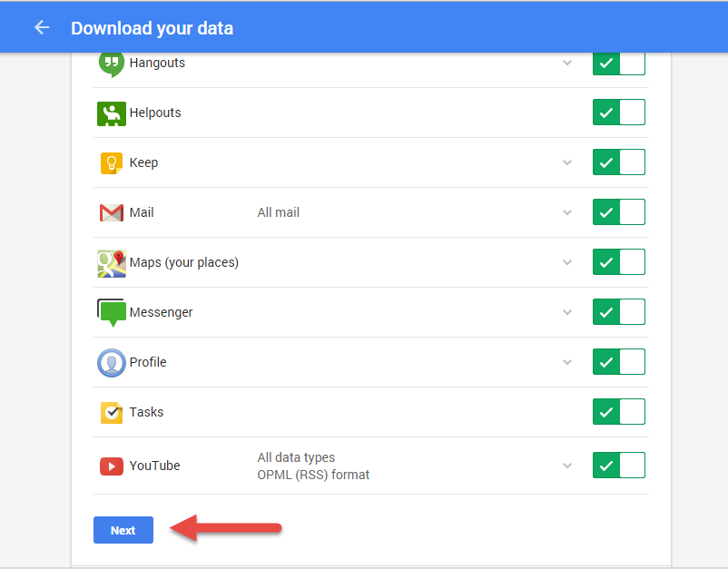
Task: Open Keep details dropdown arrow
Action: coord(567,162)
